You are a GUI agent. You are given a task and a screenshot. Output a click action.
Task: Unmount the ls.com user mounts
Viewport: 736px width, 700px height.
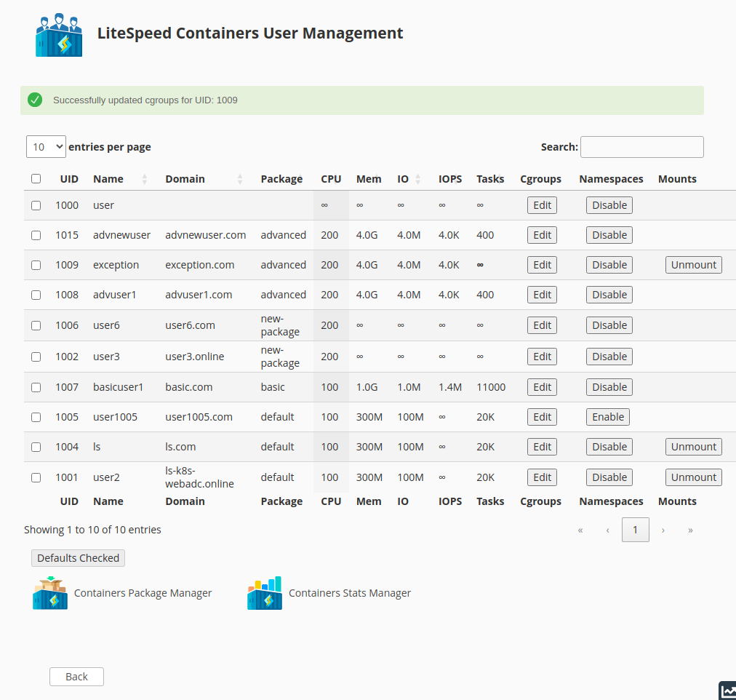point(693,447)
